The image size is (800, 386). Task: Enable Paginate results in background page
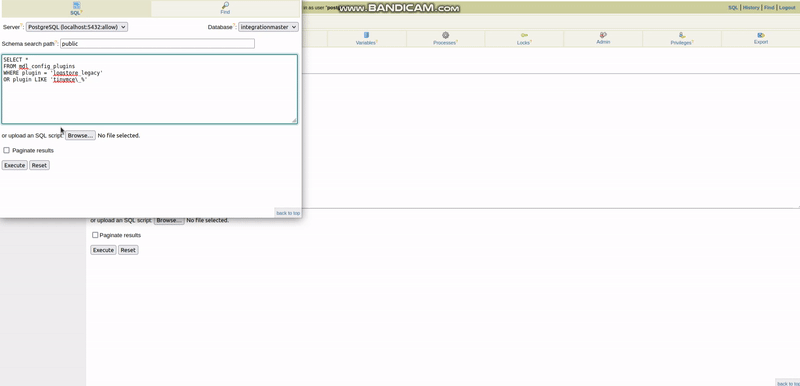95,235
